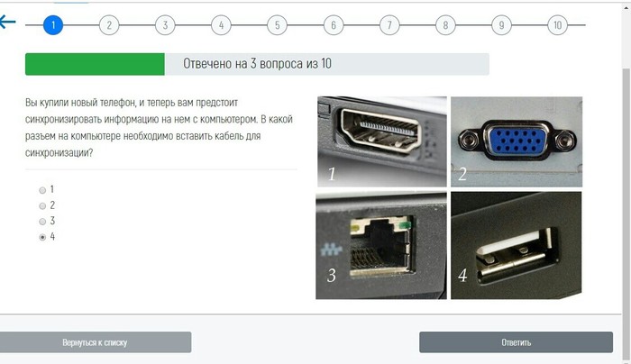The image size is (631, 364).
Task: Select answer option 4 radio button
Action: pos(42,237)
